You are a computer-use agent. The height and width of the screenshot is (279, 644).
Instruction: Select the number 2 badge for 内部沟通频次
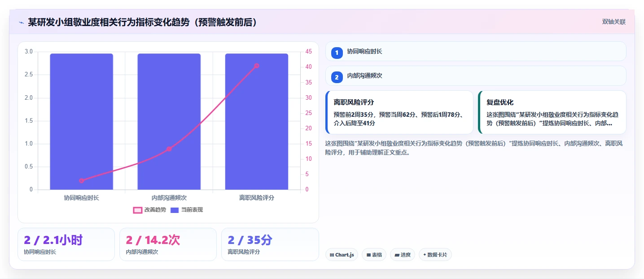click(x=337, y=77)
